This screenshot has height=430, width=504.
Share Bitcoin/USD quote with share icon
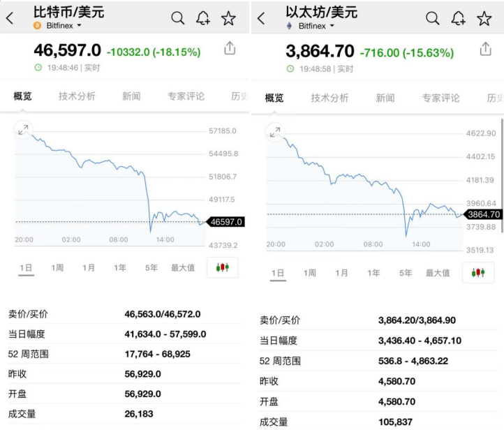click(230, 48)
